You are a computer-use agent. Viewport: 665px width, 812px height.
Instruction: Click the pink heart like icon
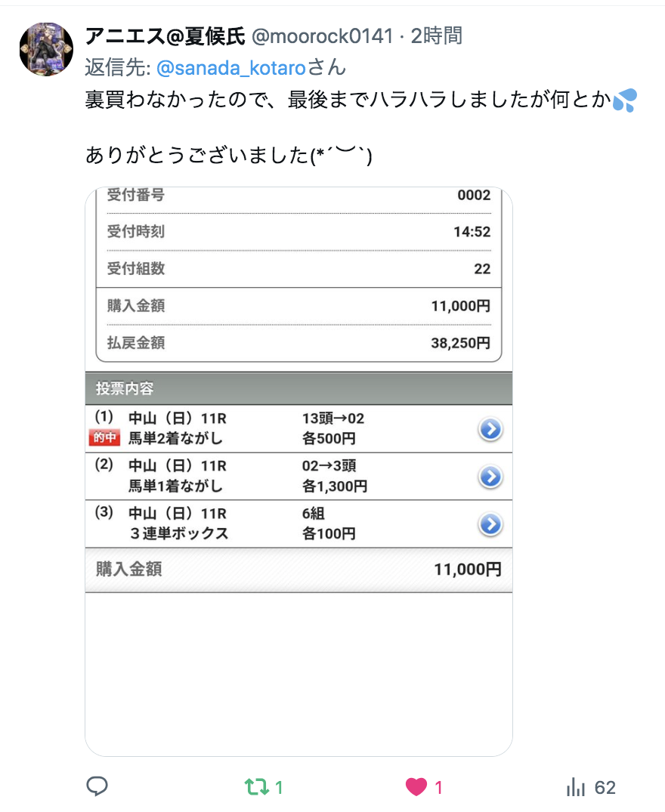416,788
